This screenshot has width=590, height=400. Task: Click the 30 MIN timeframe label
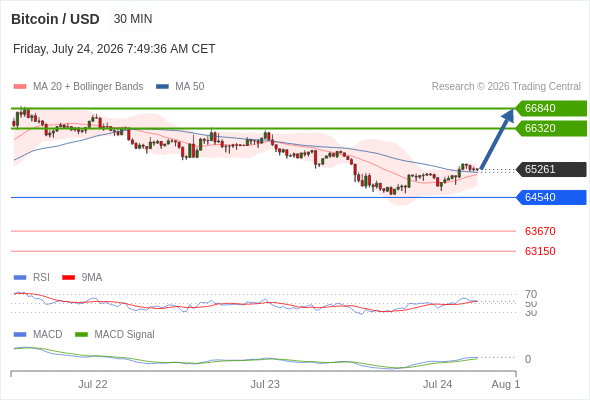[133, 19]
